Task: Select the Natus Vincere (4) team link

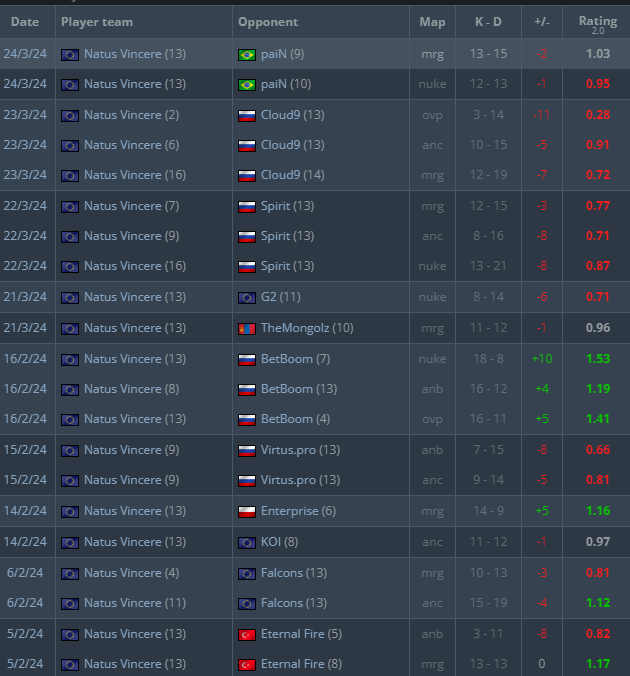Action: coord(131,573)
